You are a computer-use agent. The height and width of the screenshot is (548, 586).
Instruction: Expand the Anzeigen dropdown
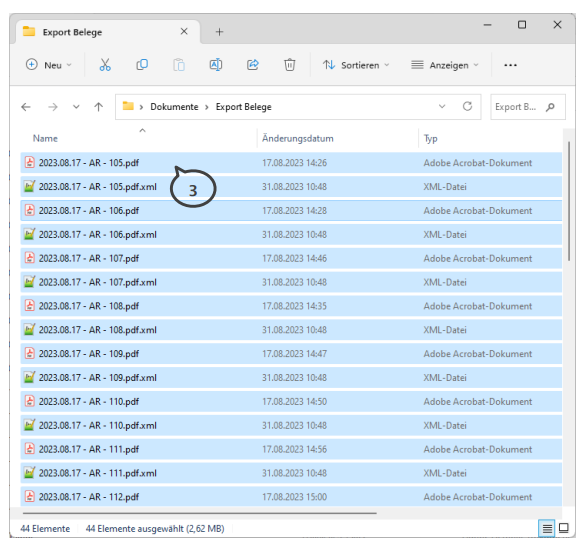[x=445, y=65]
